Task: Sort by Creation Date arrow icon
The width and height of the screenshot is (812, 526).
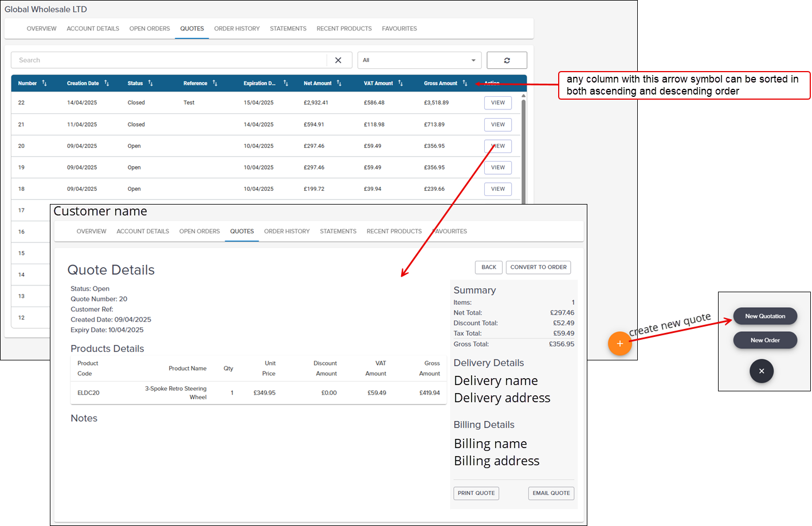Action: click(107, 83)
